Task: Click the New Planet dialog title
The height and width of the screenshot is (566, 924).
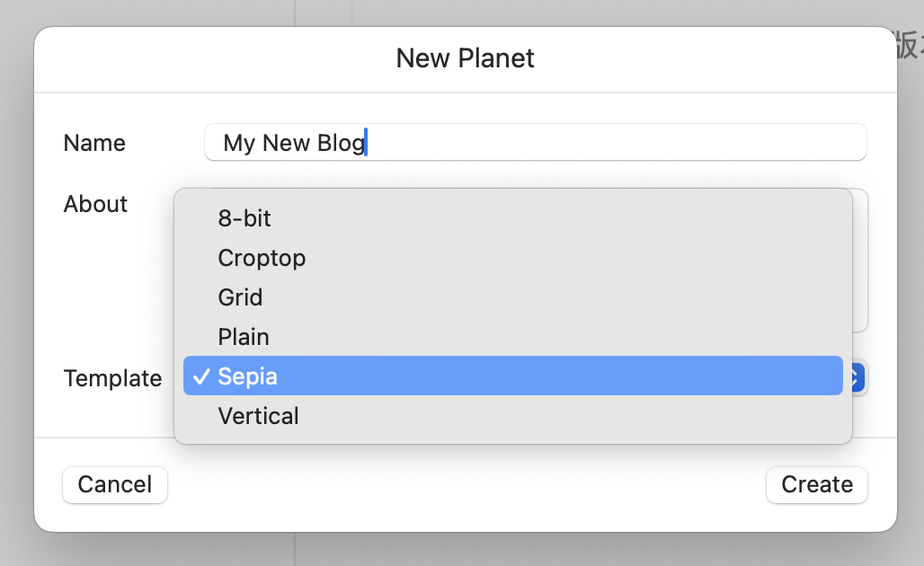Action: click(x=464, y=57)
